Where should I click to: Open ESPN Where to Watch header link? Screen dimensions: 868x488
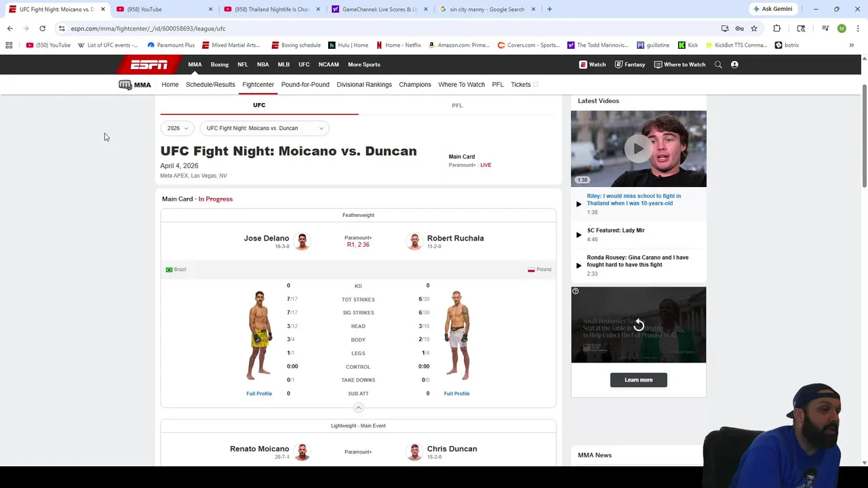679,64
